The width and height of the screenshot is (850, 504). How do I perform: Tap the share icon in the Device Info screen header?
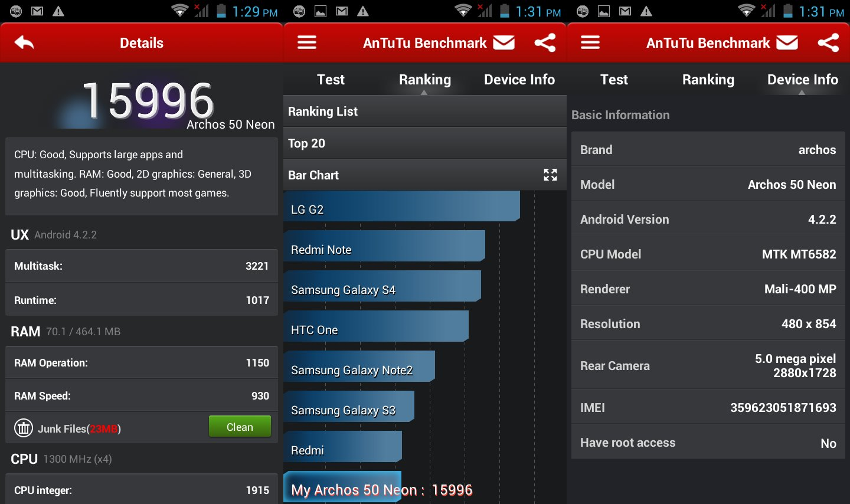(828, 42)
